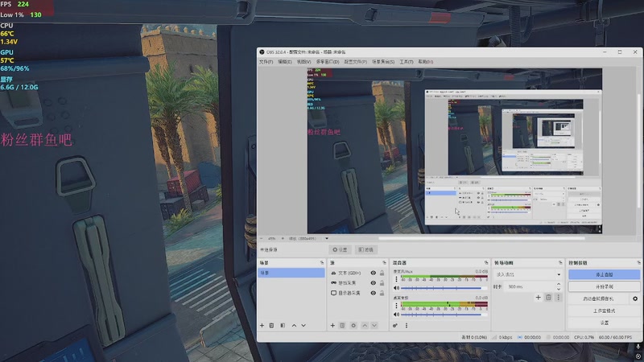Zoom out the preview with the minus icon
The width and height of the screenshot is (644, 362).
262,238
